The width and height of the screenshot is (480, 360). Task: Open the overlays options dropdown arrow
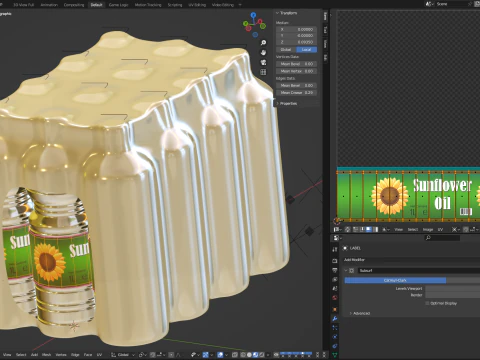[x=227, y=355]
